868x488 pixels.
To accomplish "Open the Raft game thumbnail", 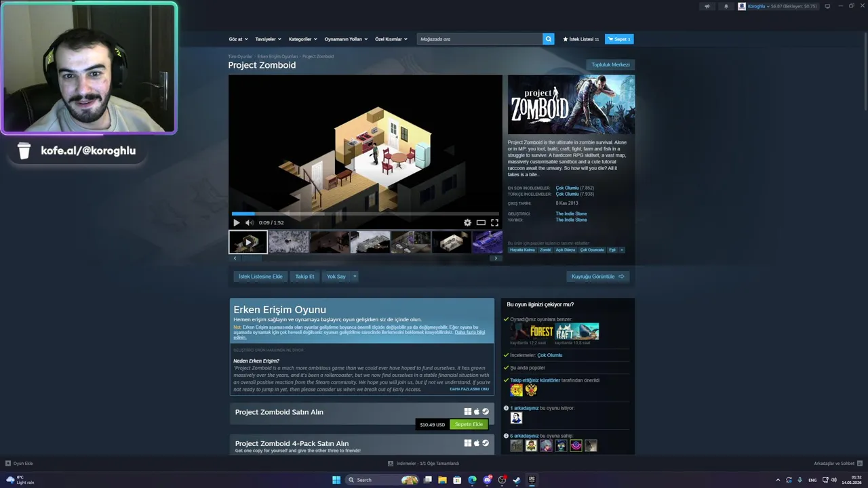I will (x=576, y=331).
